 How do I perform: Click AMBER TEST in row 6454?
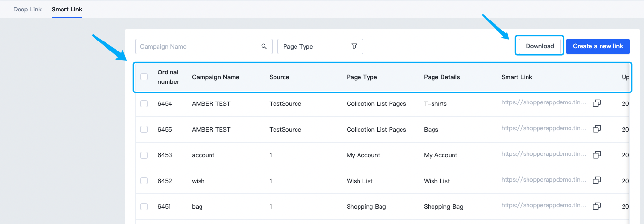[211, 103]
